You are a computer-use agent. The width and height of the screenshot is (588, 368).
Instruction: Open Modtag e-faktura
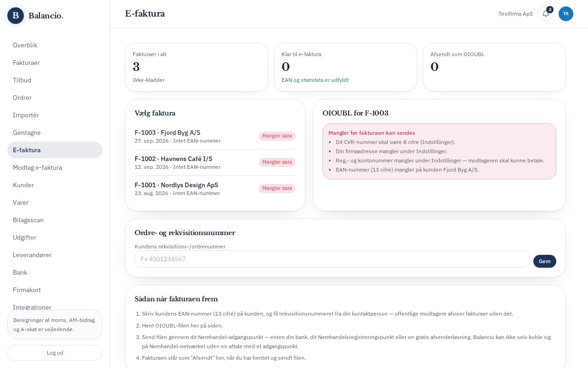pyautogui.click(x=55, y=167)
